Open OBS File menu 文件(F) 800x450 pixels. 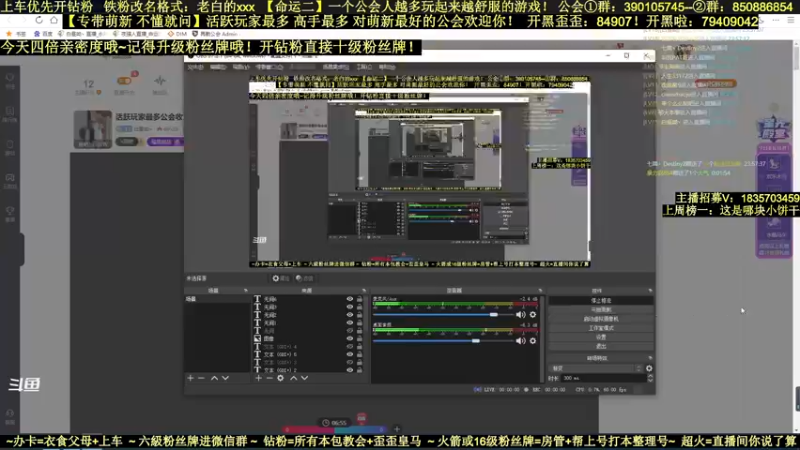195,67
